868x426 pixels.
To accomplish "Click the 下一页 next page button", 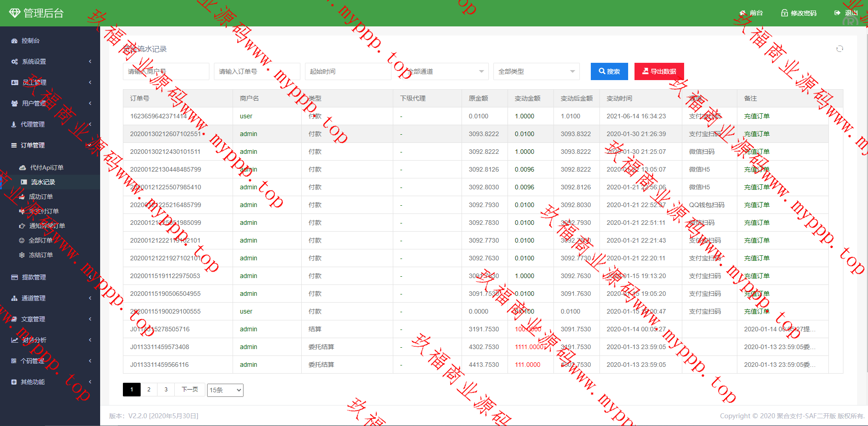I will pos(190,390).
